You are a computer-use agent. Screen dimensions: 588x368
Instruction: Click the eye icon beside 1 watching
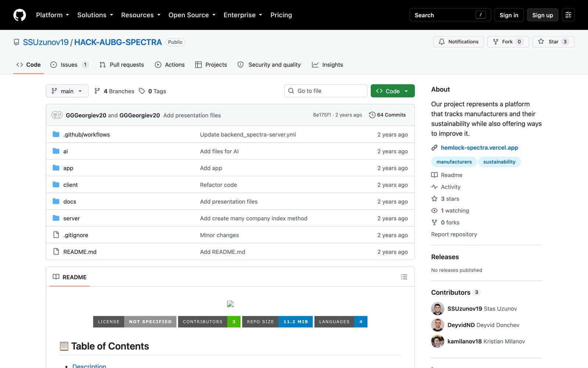[434, 210]
